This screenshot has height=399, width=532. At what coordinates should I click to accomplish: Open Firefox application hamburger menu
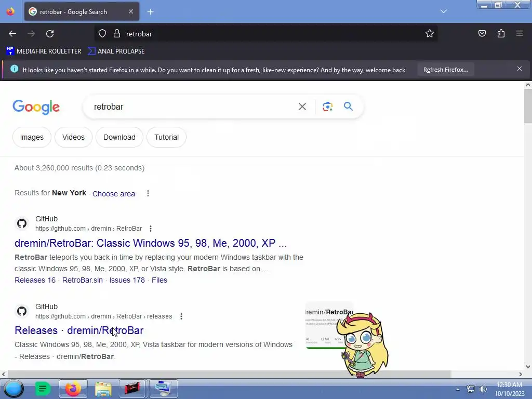click(x=519, y=33)
